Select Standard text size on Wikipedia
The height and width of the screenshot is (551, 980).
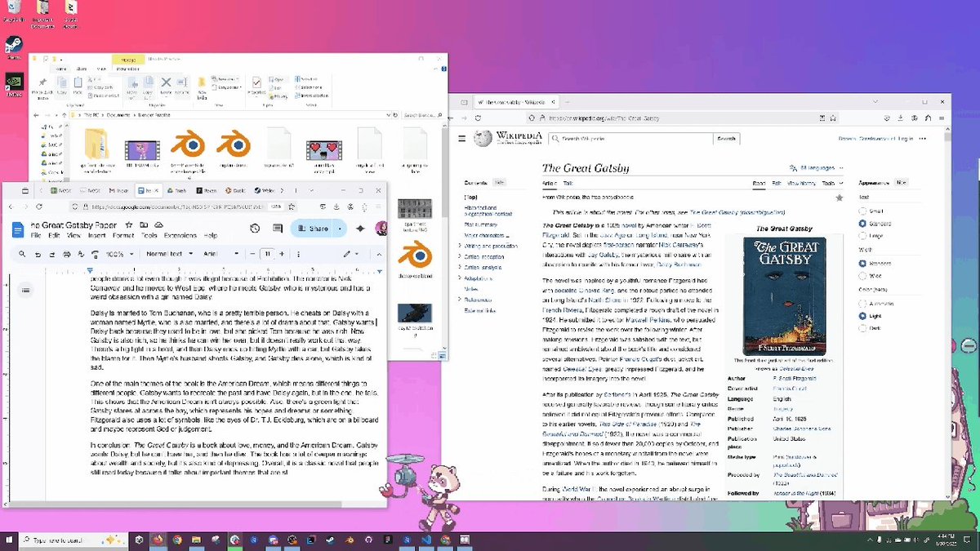coord(862,223)
